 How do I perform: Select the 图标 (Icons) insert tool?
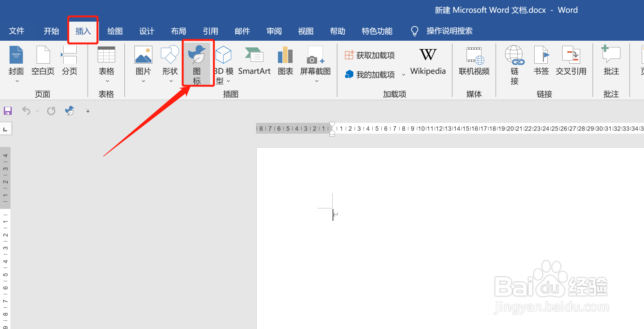pyautogui.click(x=197, y=64)
